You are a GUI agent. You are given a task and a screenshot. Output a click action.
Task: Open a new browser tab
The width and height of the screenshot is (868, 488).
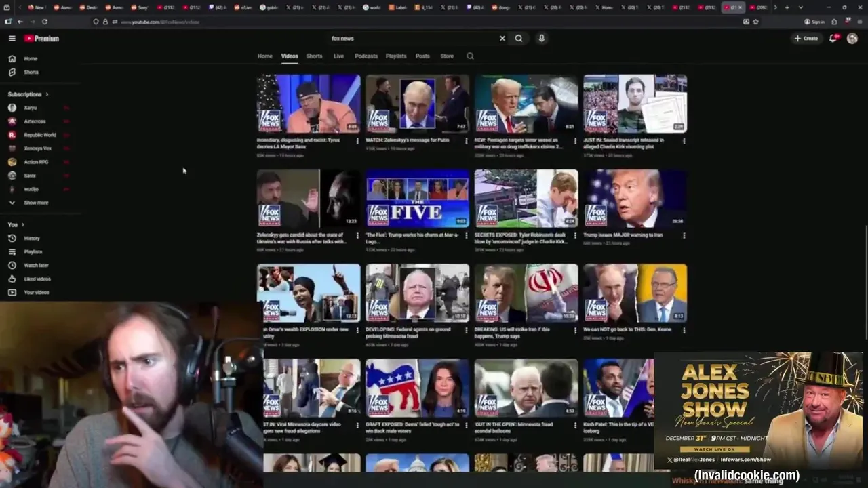tap(787, 7)
